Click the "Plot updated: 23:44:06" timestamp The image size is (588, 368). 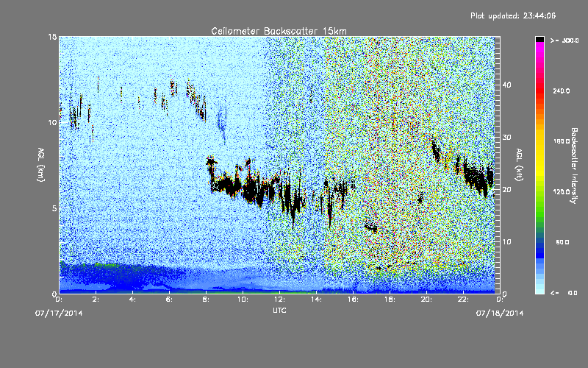pos(513,15)
